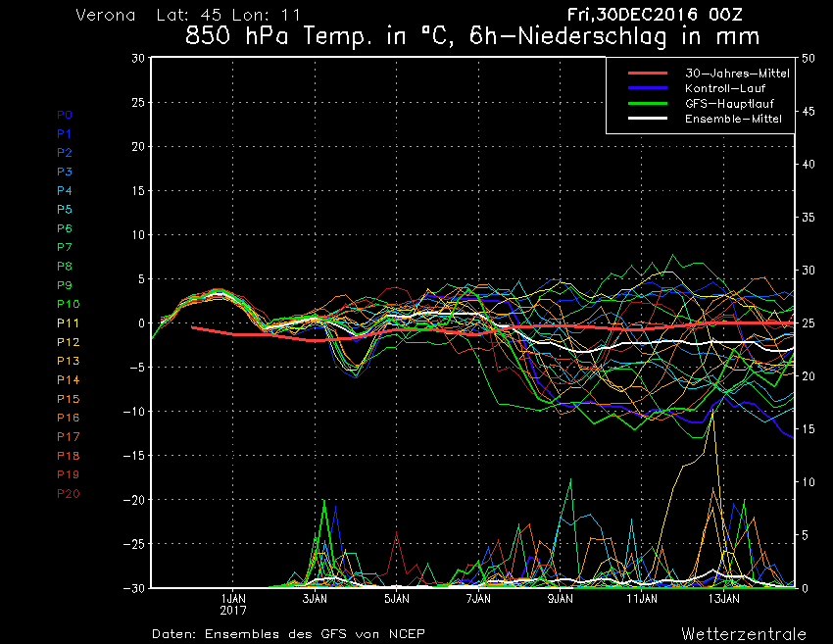Click the blue Kontroll-Lauf legend line
This screenshot has height=644, width=833.
[648, 87]
